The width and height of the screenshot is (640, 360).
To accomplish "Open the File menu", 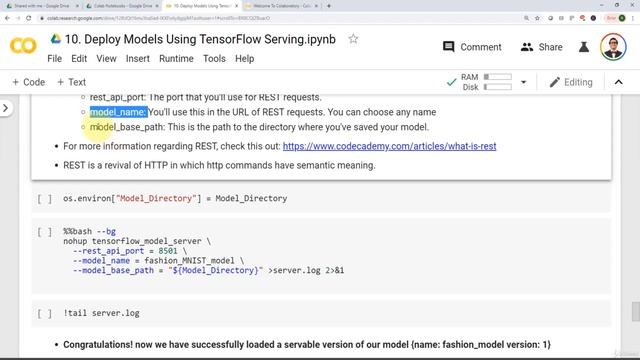I will tap(54, 58).
